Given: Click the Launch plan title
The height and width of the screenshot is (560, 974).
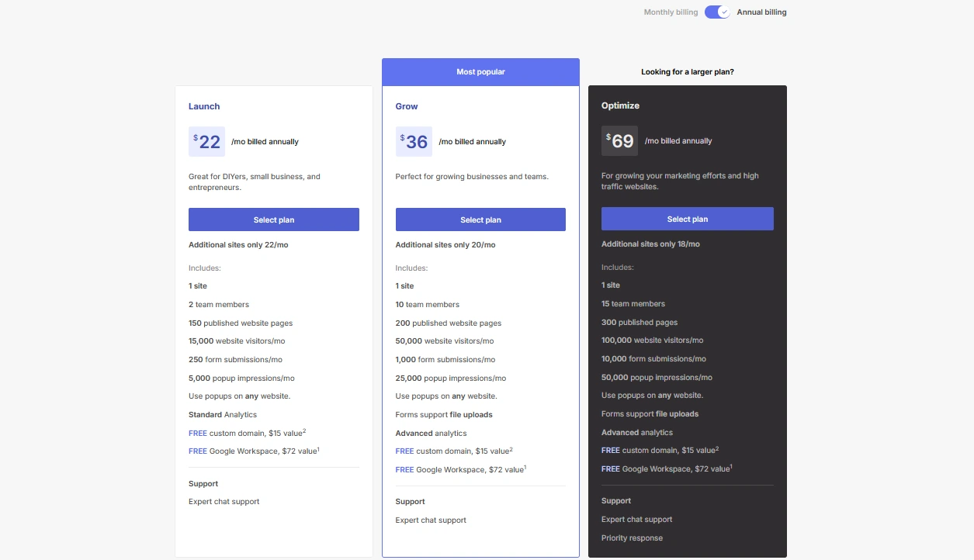Looking at the screenshot, I should [x=204, y=106].
